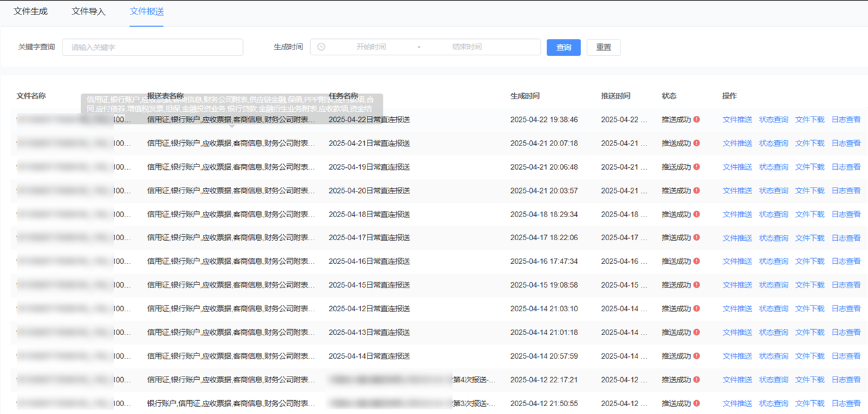Click 文件下载 in the 2025-04-16 17:47:34 row
Viewport: 868px width, 414px height.
click(x=810, y=261)
